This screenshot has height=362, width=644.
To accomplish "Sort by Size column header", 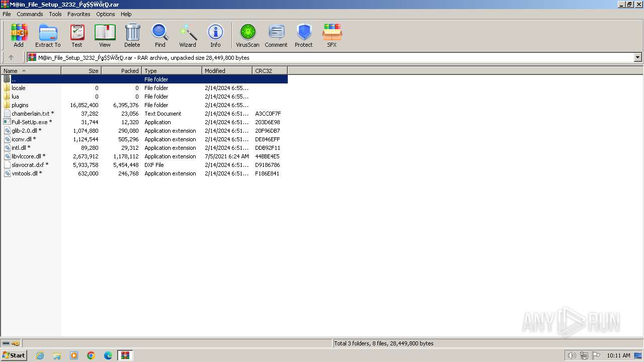I will pos(81,71).
